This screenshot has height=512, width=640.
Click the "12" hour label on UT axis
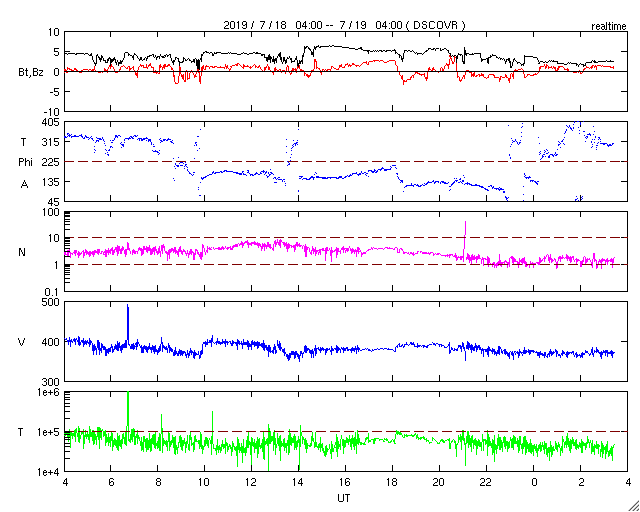tap(251, 483)
